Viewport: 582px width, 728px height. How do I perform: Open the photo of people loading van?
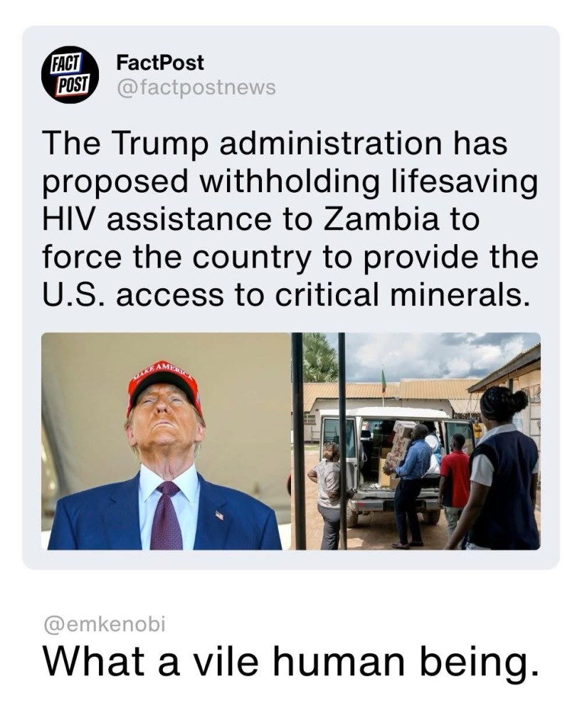tap(416, 441)
